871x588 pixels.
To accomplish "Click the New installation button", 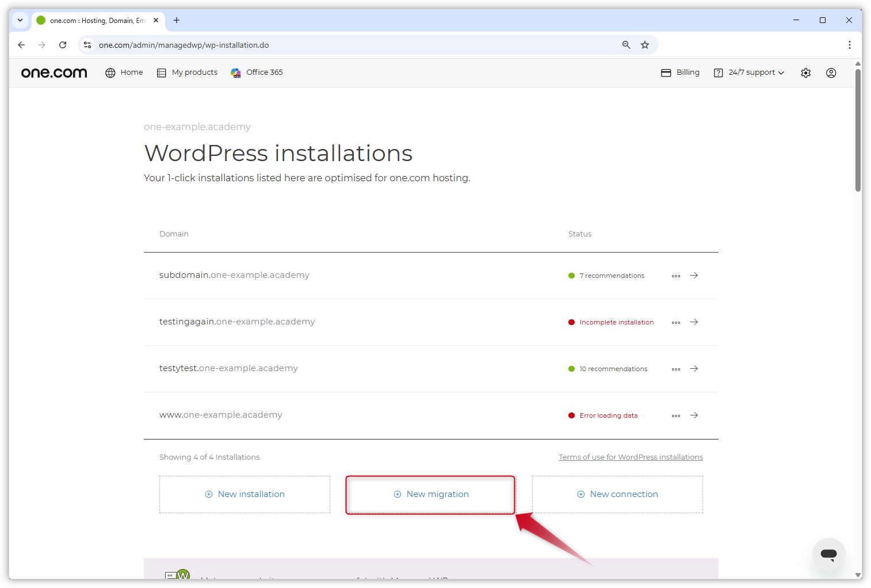I will click(245, 494).
